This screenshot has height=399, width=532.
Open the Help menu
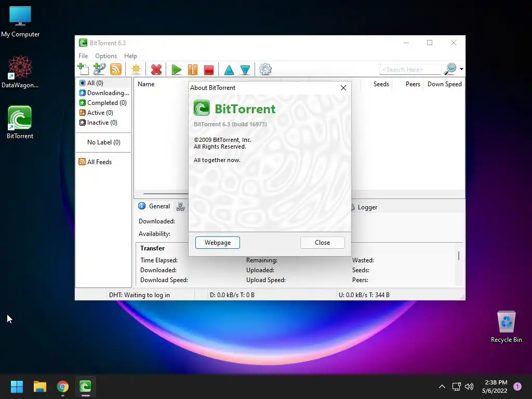130,56
